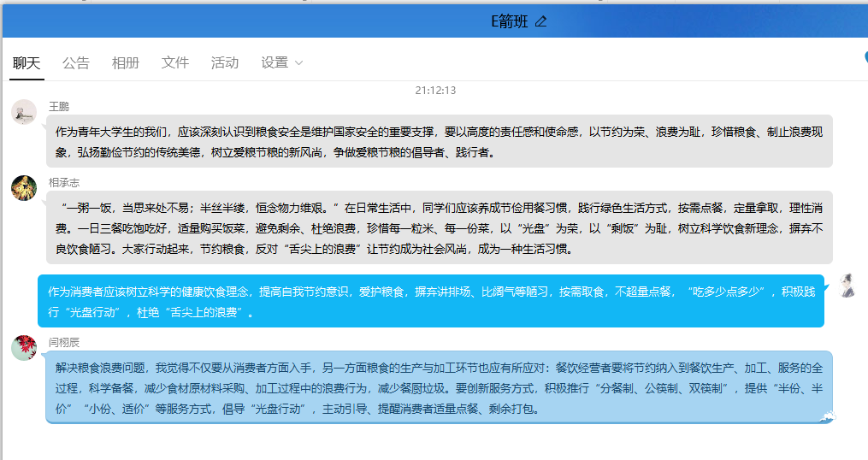Click the pencil icon to edit group name
Viewport: 868px width, 460px height.
tap(540, 22)
